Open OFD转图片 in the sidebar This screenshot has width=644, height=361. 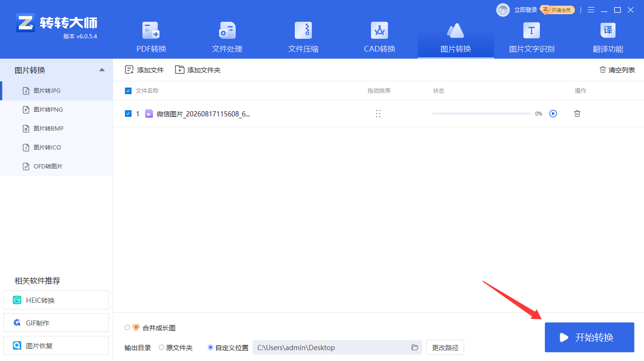[x=57, y=167]
